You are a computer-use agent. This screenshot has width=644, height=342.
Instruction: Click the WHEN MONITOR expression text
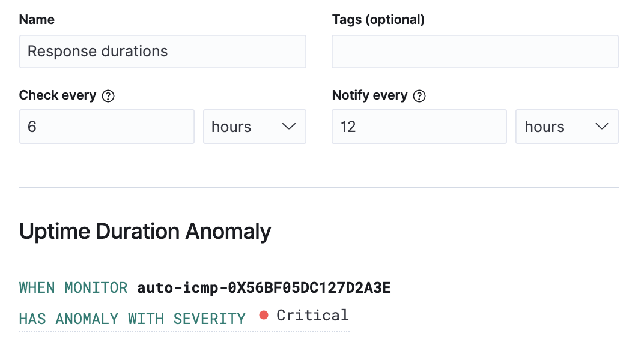click(x=73, y=288)
